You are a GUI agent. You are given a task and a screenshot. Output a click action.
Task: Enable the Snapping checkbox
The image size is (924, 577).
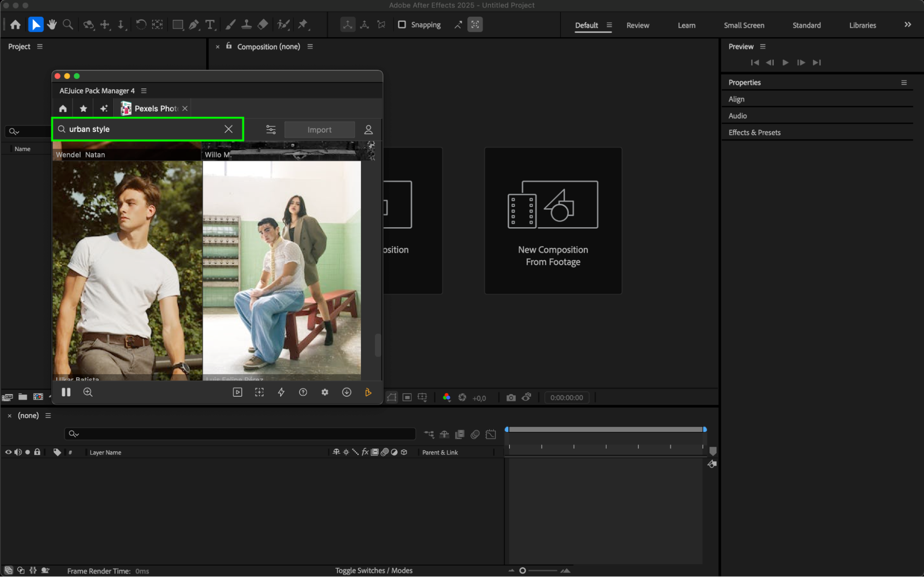tap(402, 24)
